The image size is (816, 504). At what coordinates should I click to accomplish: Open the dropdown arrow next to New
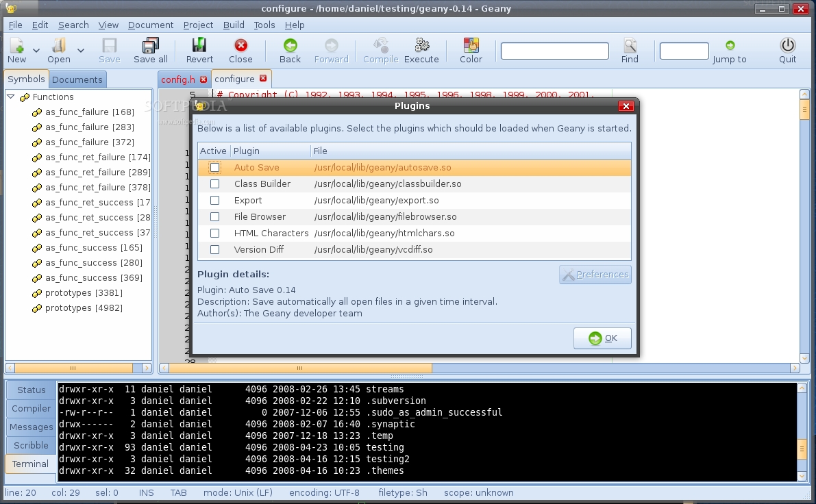pos(36,51)
